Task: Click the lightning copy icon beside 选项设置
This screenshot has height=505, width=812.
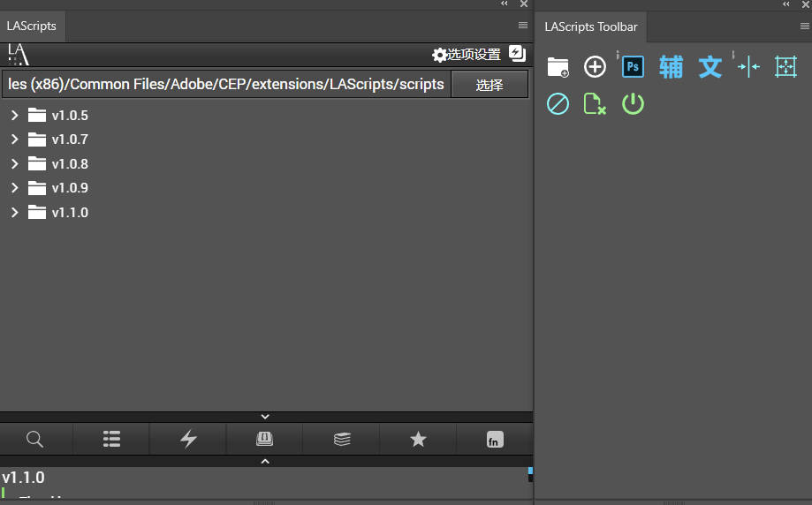Action: (517, 53)
